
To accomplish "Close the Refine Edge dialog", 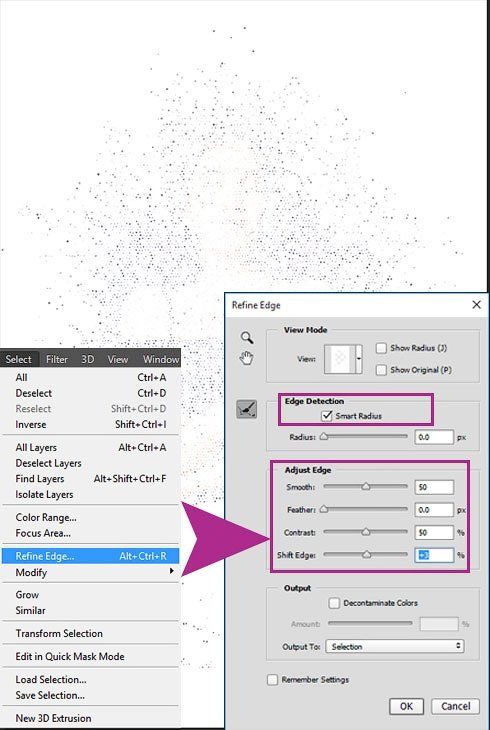I will 476,305.
